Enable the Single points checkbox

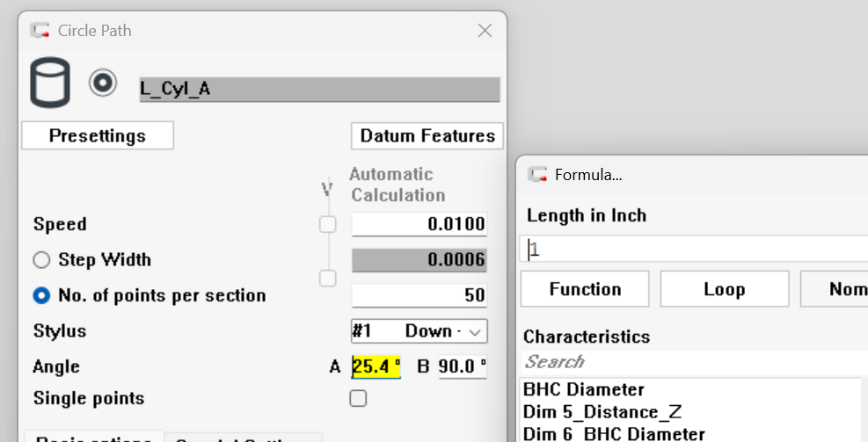coord(358,398)
